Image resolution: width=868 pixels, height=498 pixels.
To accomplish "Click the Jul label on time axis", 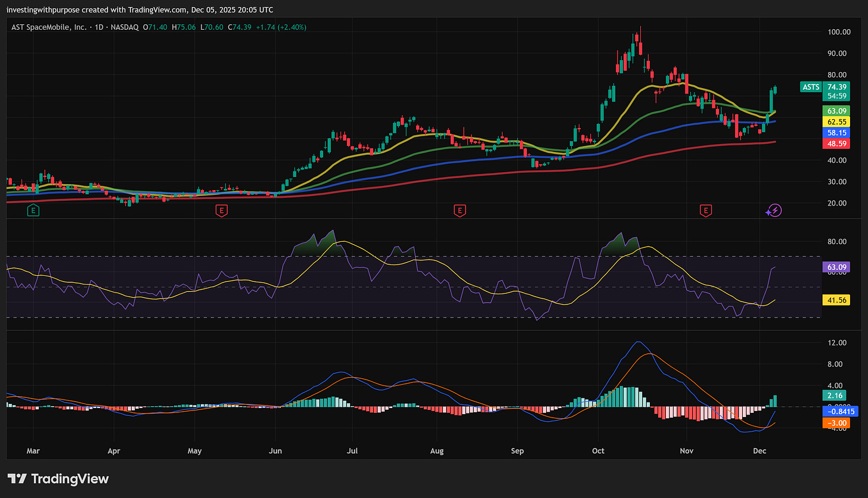I will point(352,451).
